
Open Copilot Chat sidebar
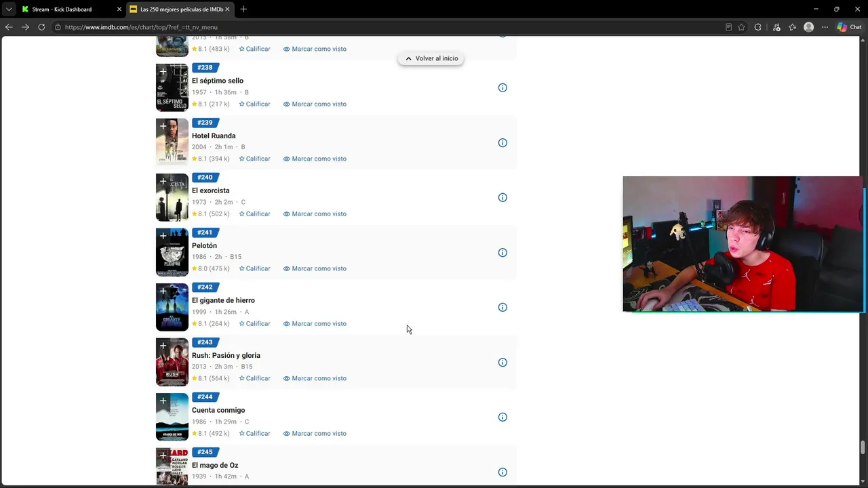click(849, 27)
